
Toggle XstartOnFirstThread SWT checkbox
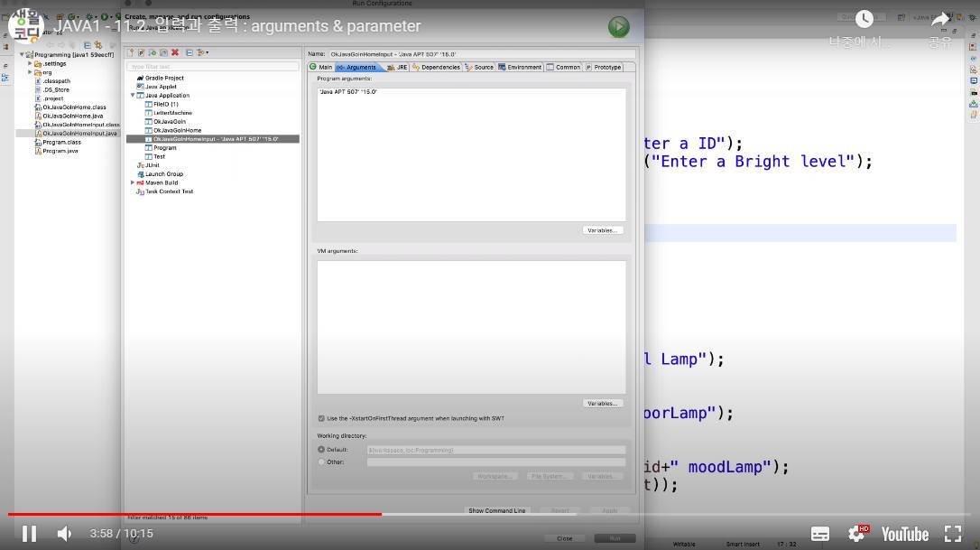pyautogui.click(x=321, y=419)
